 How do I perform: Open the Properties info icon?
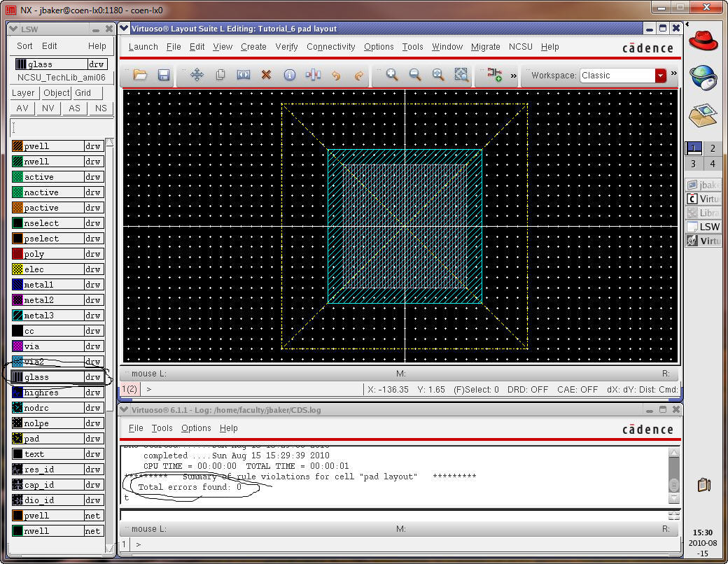289,75
